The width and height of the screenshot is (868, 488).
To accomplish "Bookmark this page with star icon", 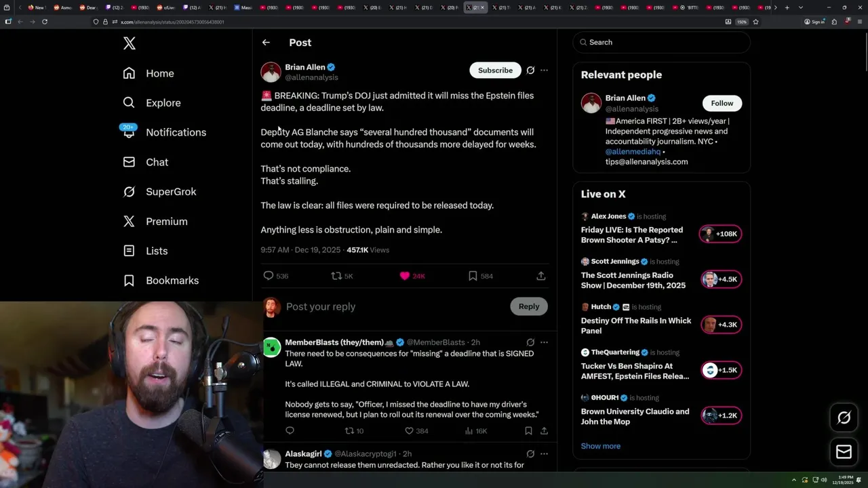I will 755,22.
